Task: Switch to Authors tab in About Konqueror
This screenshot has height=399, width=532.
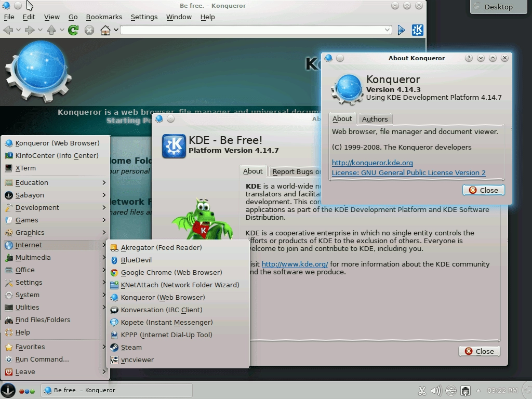Action: (375, 119)
